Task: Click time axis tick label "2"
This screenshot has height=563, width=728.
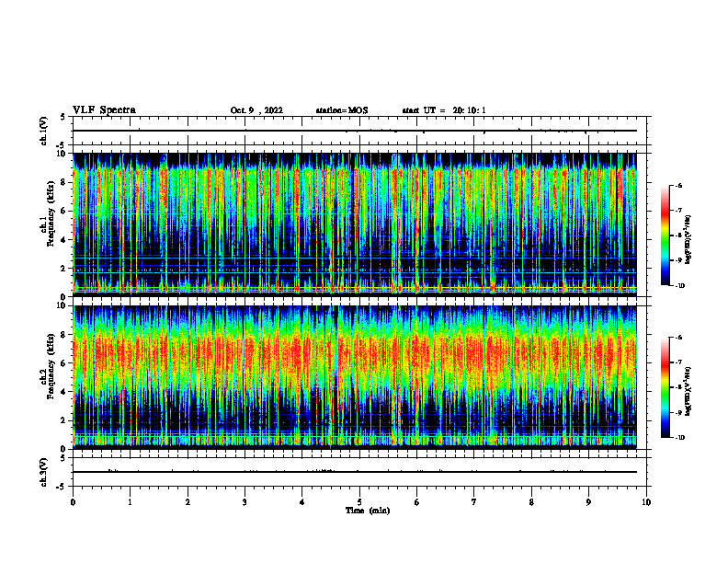Action: pyautogui.click(x=188, y=502)
